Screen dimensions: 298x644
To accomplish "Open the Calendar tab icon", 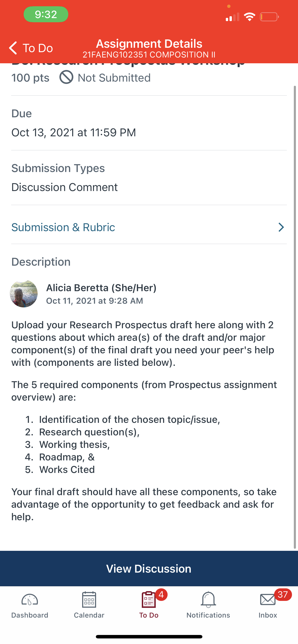I will pos(89,599).
